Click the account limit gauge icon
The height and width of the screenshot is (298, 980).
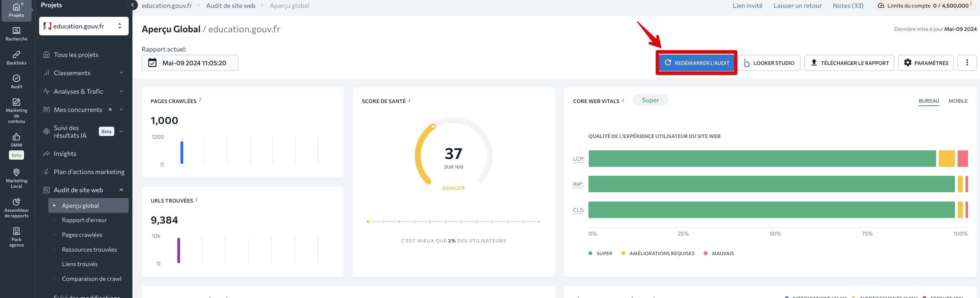[x=881, y=6]
